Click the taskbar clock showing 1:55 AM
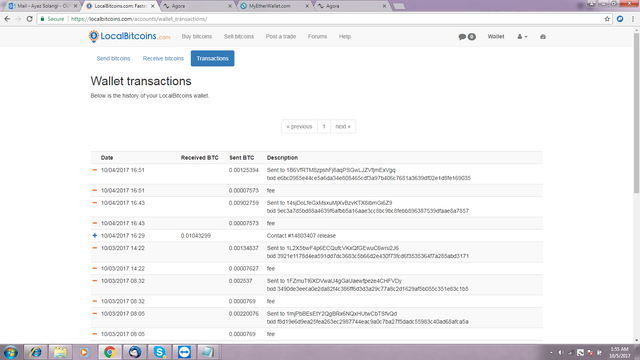Screen dimensions: 640x360 [x=620, y=352]
